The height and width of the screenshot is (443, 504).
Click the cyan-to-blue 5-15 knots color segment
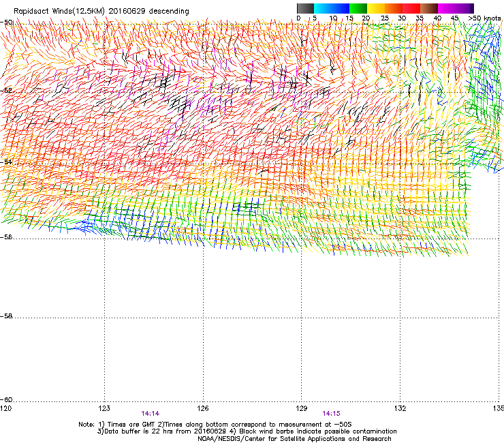[332, 8]
